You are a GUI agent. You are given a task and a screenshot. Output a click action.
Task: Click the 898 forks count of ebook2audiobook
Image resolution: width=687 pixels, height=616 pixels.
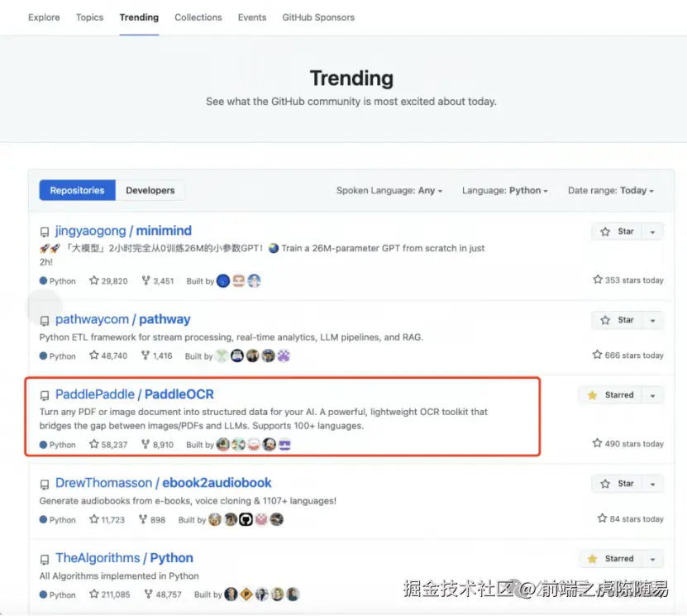pyautogui.click(x=152, y=519)
